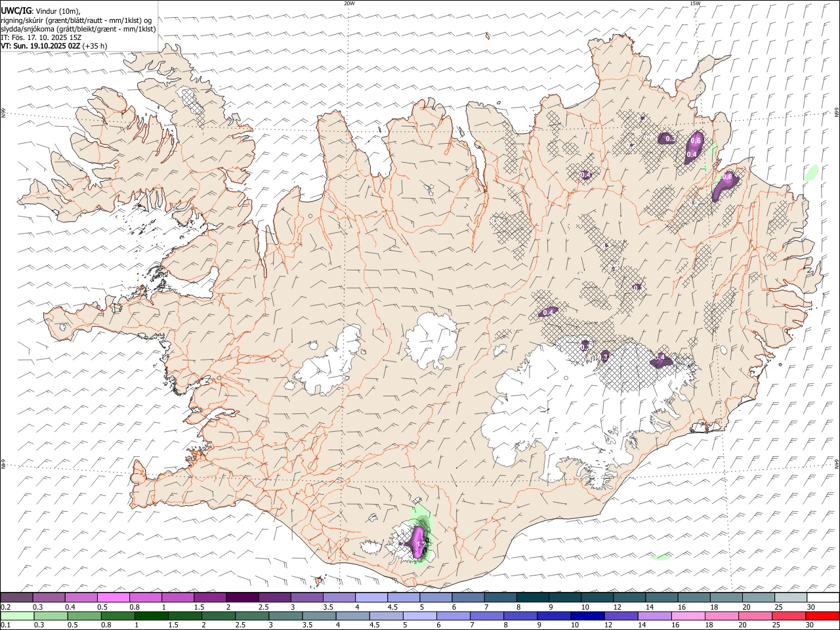Click the "VT: Sun. 19.10.2025 02Z" valid time

[41, 46]
